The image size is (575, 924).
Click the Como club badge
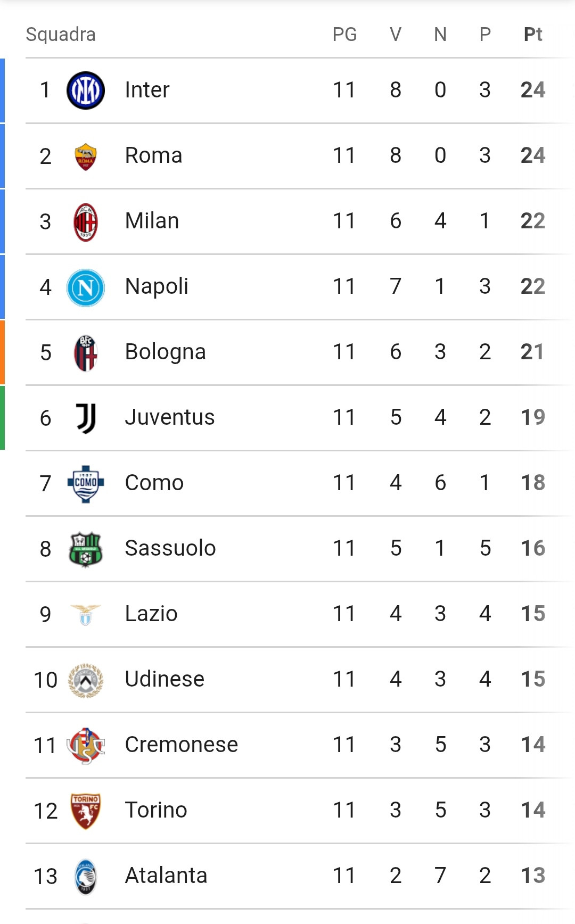click(85, 484)
